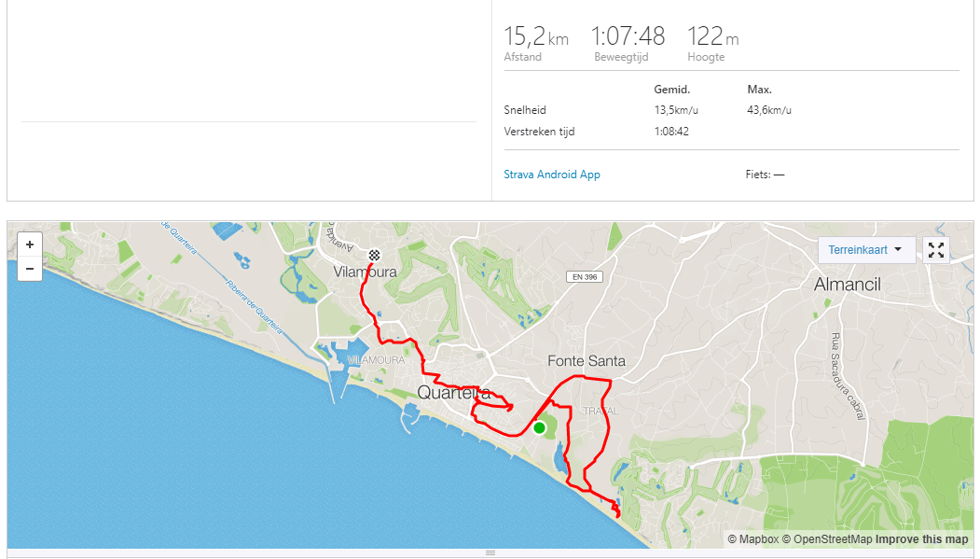This screenshot has width=980, height=559.
Task: Click the checkered finish flag marker
Action: (x=374, y=255)
